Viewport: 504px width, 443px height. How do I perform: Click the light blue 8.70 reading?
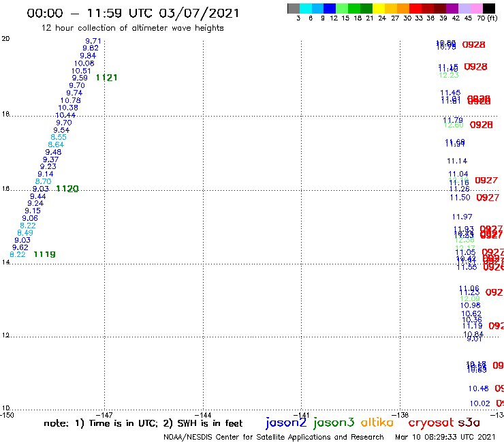(43, 181)
